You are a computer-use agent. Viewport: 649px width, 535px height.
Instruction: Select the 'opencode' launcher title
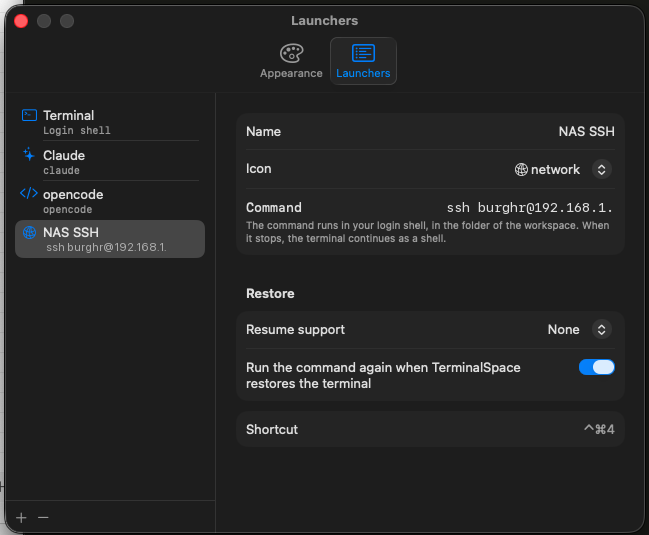[x=73, y=194]
